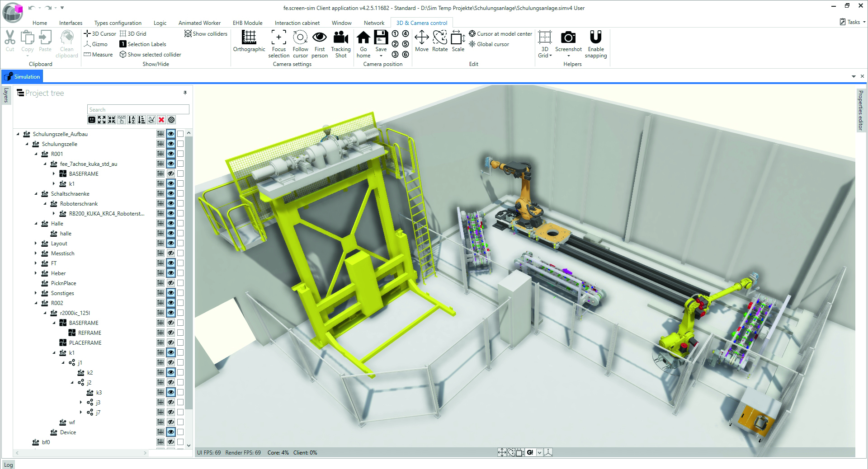Screen dimensions: 868x469
Task: Hide the Schulungszelle node via its eye toggle
Action: (170, 144)
